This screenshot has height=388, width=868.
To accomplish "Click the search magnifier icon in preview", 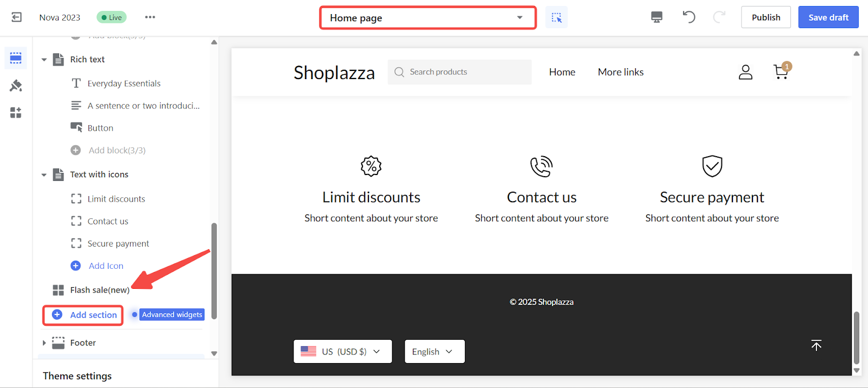I will 399,72.
